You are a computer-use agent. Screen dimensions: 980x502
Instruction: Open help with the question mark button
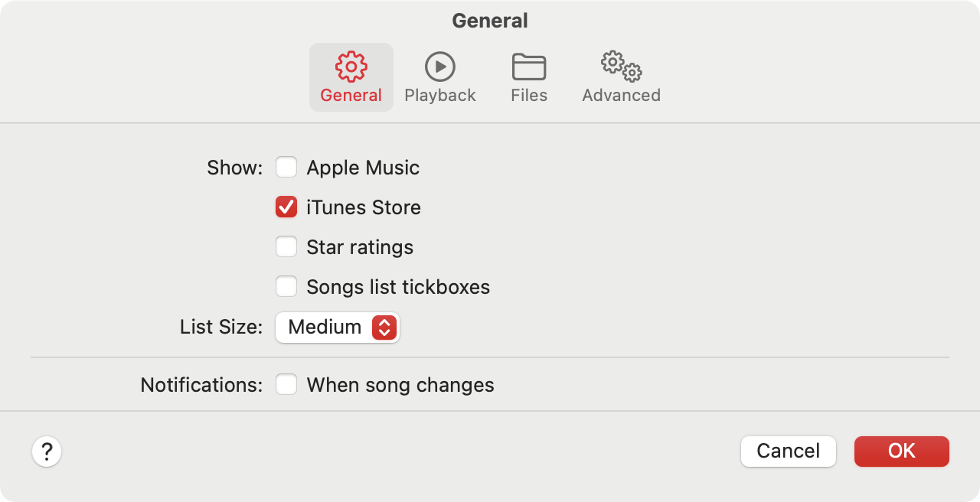point(47,451)
